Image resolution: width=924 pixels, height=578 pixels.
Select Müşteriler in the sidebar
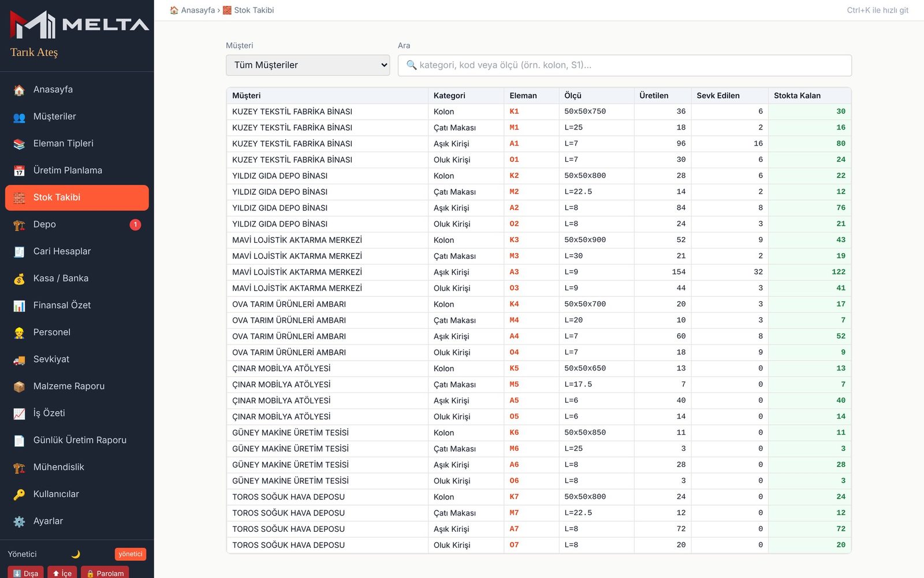tap(77, 117)
